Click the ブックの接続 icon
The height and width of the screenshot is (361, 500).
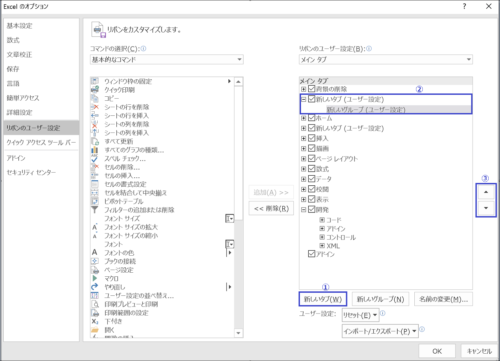(x=95, y=261)
